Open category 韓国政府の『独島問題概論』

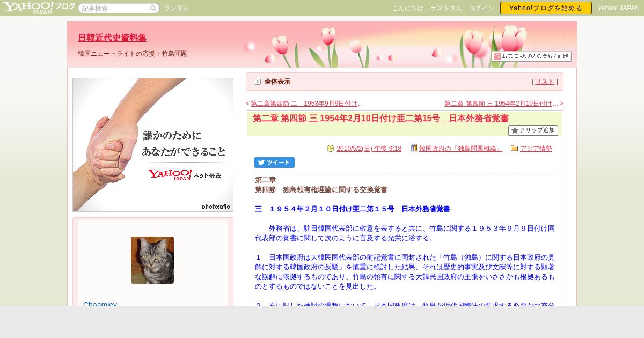pos(461,149)
